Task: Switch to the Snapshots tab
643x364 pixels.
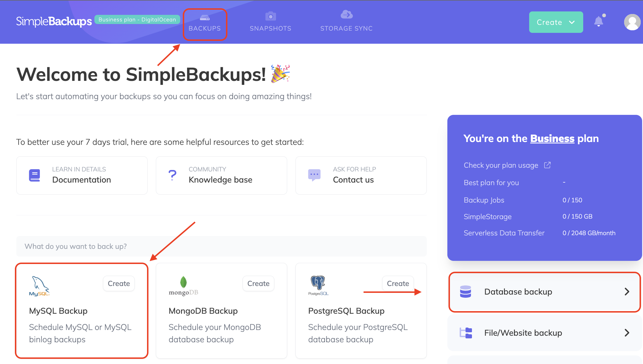Action: point(270,22)
